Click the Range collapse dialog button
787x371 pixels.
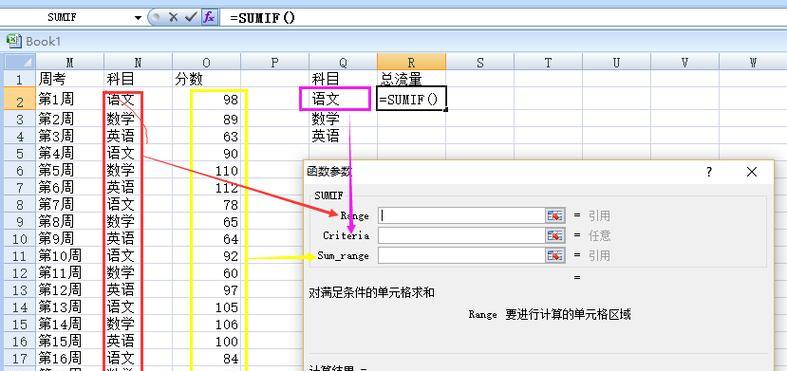(x=555, y=215)
